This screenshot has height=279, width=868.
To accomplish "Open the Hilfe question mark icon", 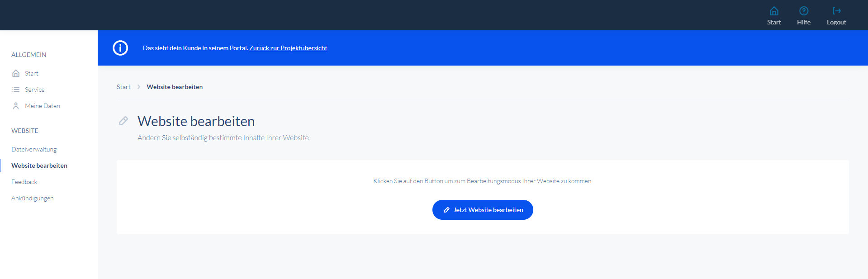I will tap(804, 11).
